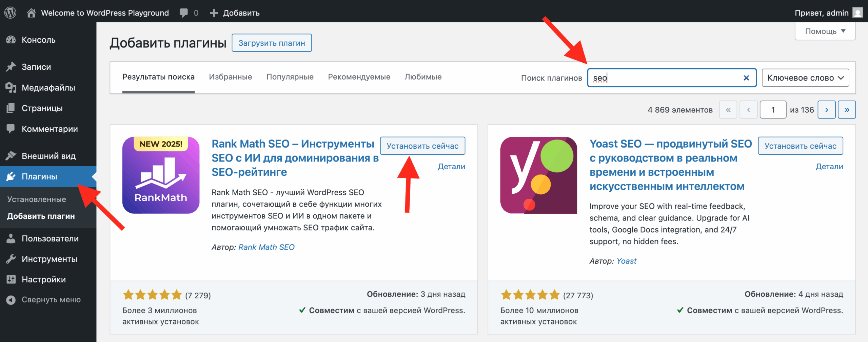Screen dimensions: 868x342
Task: Click the Rank Math star rating (7 279)
Action: [166, 295]
